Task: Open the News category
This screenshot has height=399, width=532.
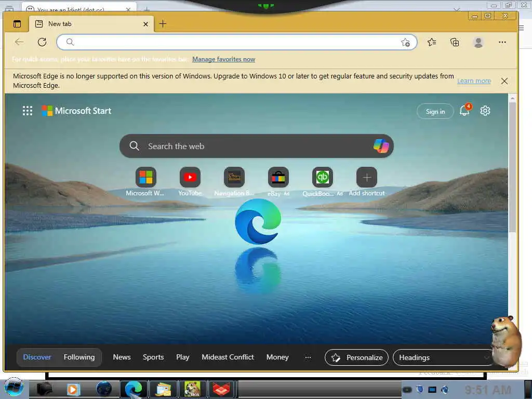Action: coord(122,357)
